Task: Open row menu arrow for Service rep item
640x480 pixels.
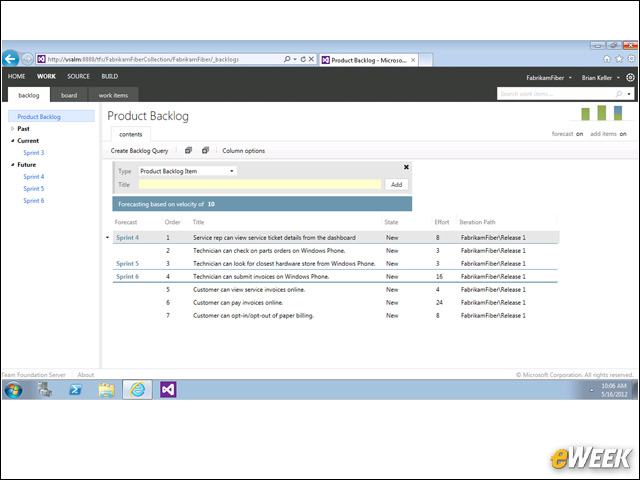Action: [107, 238]
